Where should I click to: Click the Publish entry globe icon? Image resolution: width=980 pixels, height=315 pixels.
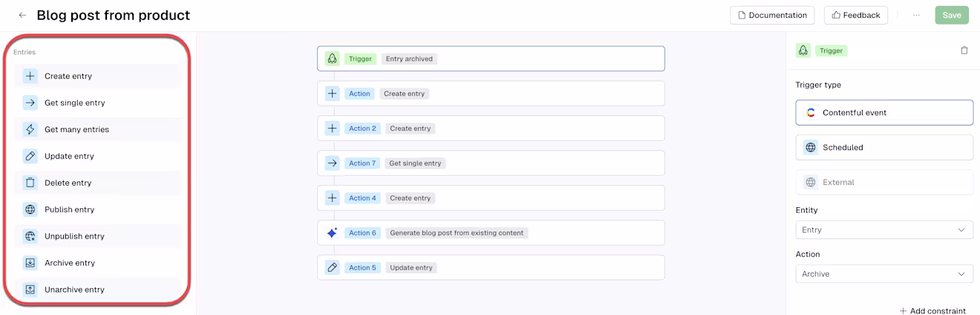[30, 210]
